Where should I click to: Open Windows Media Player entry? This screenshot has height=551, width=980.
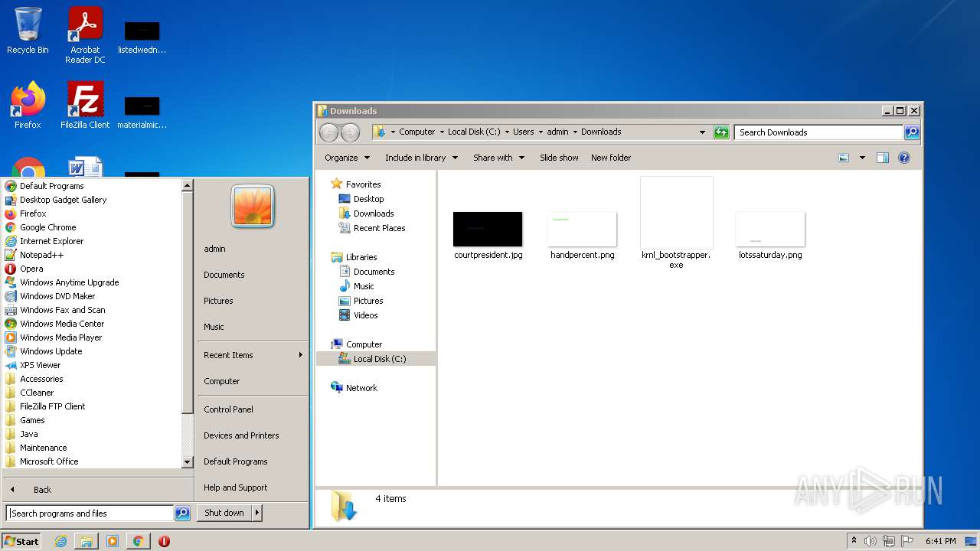click(60, 337)
